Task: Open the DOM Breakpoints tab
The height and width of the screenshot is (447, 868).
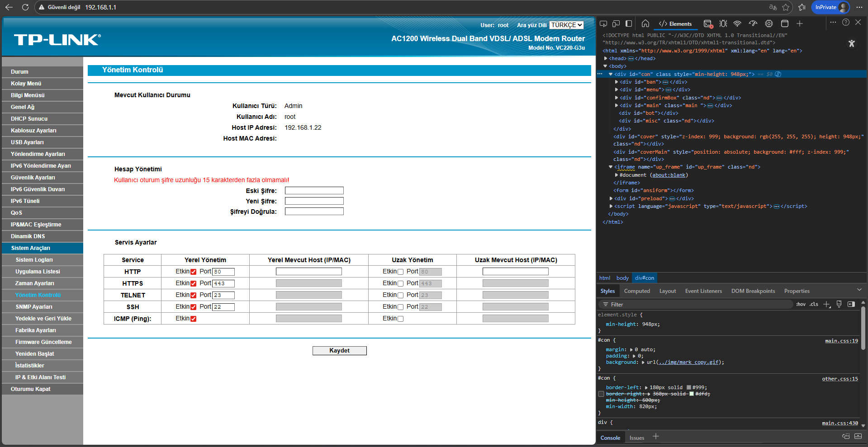Action: click(753, 291)
